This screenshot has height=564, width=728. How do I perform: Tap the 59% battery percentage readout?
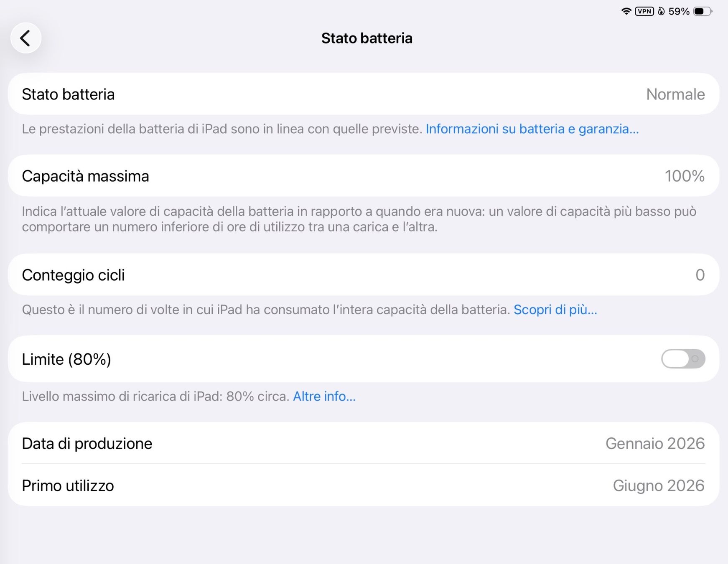click(x=679, y=11)
